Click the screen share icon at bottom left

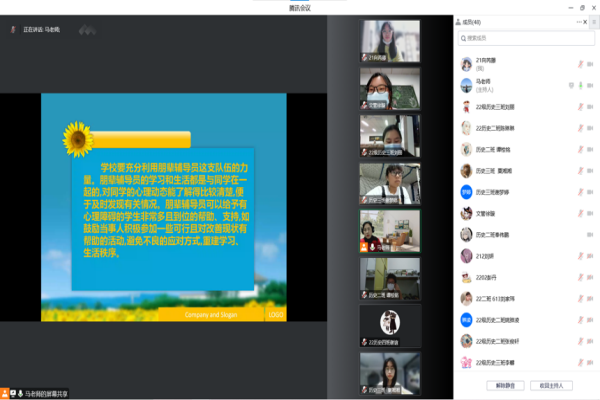pos(7,392)
